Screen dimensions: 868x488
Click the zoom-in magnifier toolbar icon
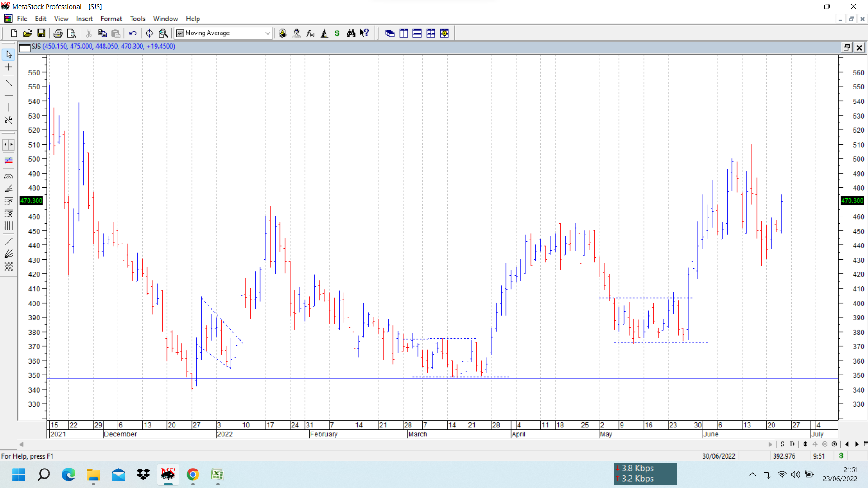[x=163, y=33]
